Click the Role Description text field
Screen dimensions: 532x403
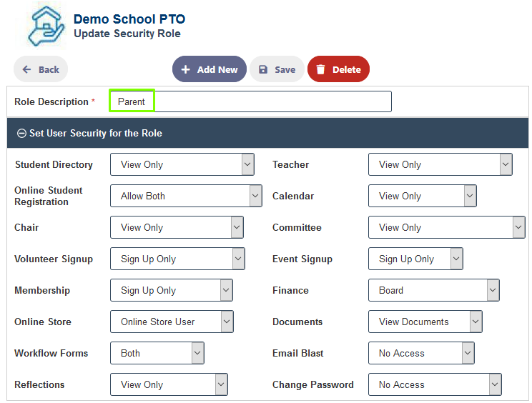tap(250, 101)
